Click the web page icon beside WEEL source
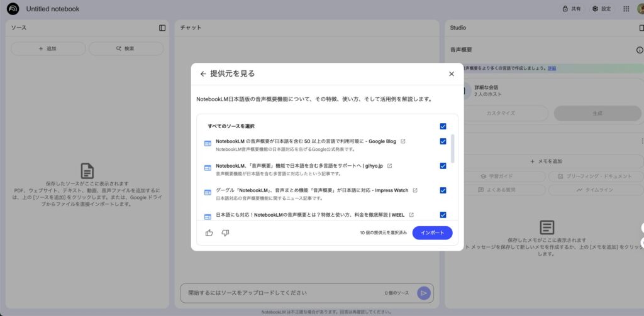644x316 pixels. (x=208, y=217)
